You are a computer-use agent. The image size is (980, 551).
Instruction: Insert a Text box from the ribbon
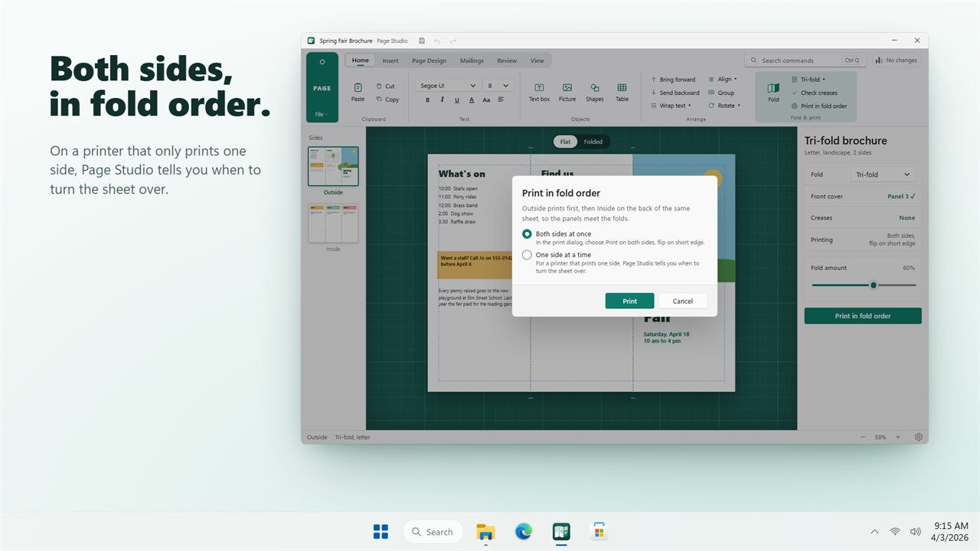tap(539, 93)
